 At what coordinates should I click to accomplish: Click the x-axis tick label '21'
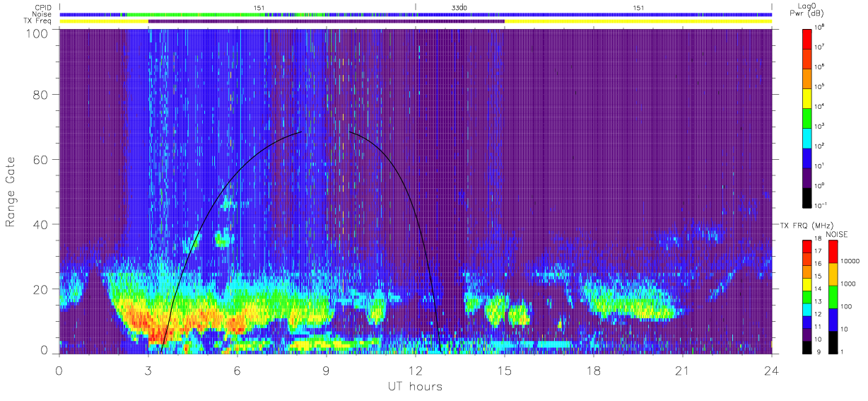coord(683,370)
